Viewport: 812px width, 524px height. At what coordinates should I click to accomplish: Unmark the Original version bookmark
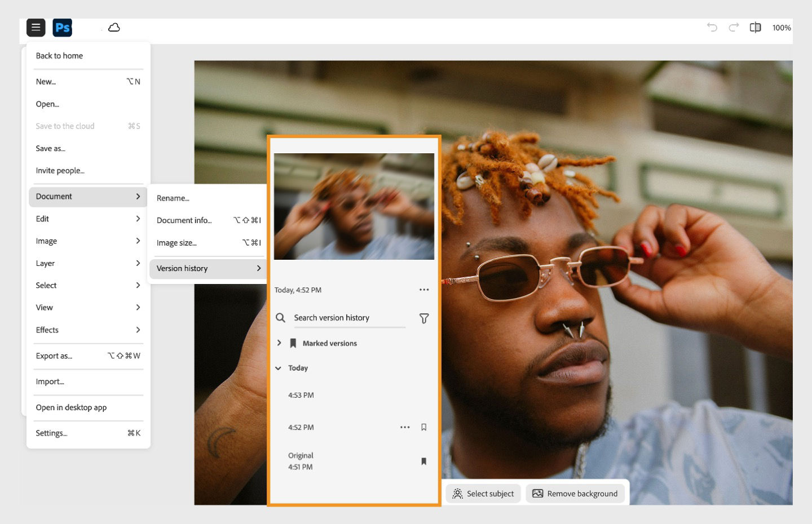click(424, 461)
